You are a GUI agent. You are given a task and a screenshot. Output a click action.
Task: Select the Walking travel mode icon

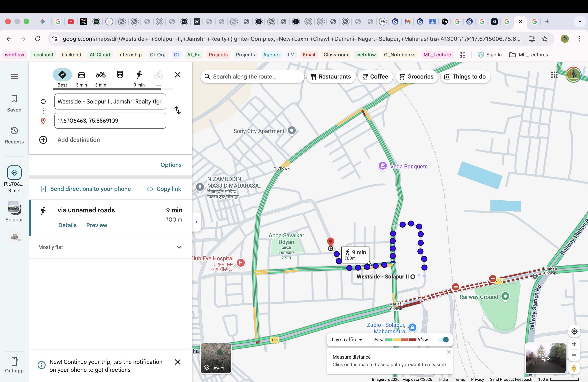pos(139,75)
